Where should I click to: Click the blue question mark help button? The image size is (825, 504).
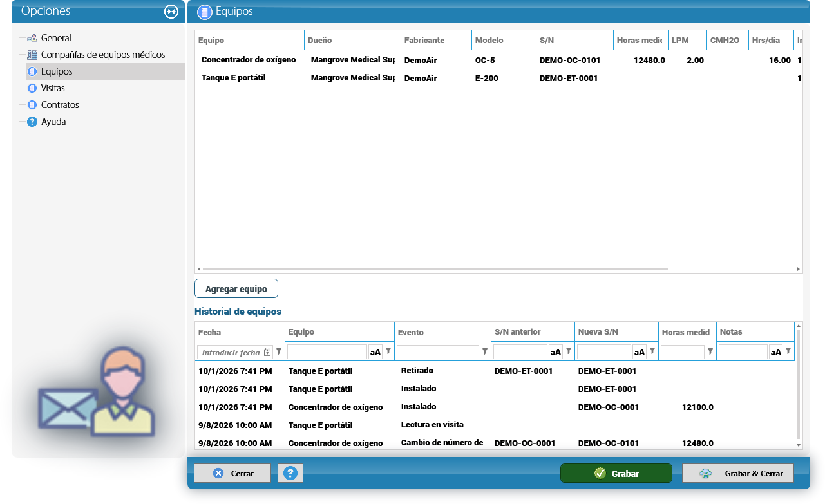tap(290, 473)
